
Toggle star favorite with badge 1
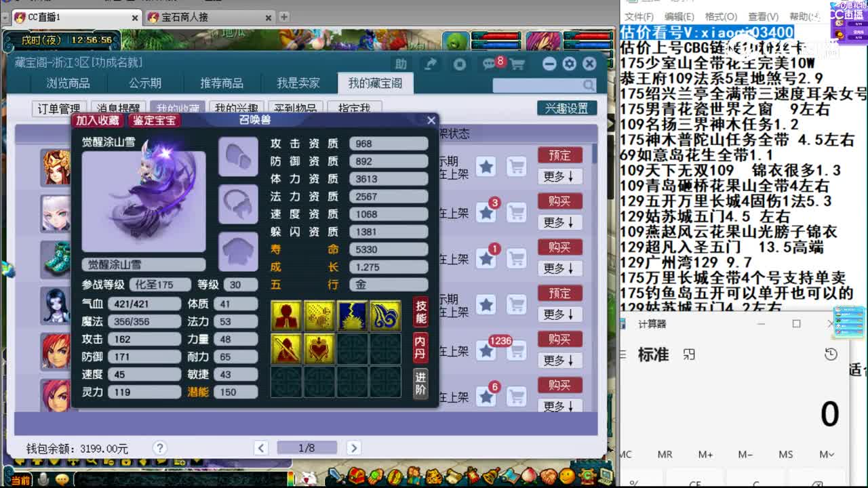click(x=486, y=258)
